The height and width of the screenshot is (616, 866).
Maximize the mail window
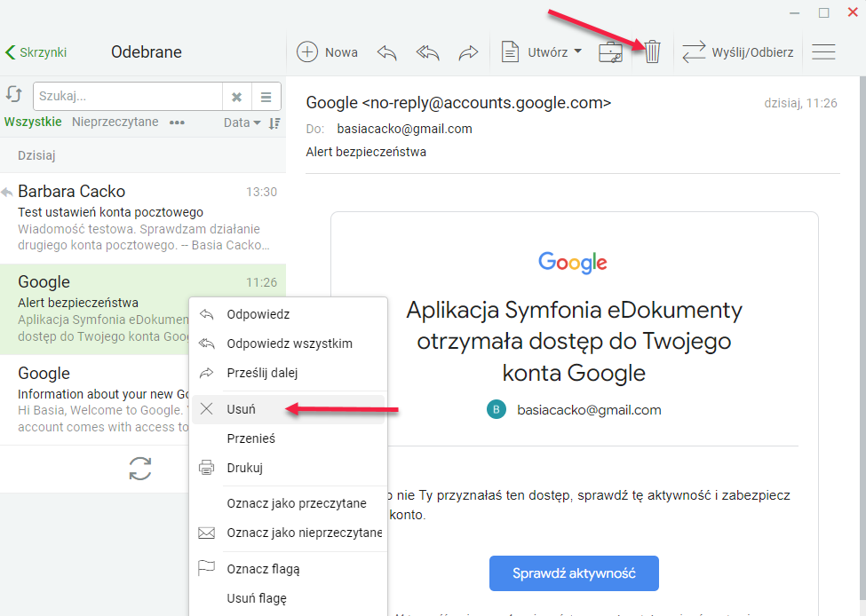(x=824, y=12)
